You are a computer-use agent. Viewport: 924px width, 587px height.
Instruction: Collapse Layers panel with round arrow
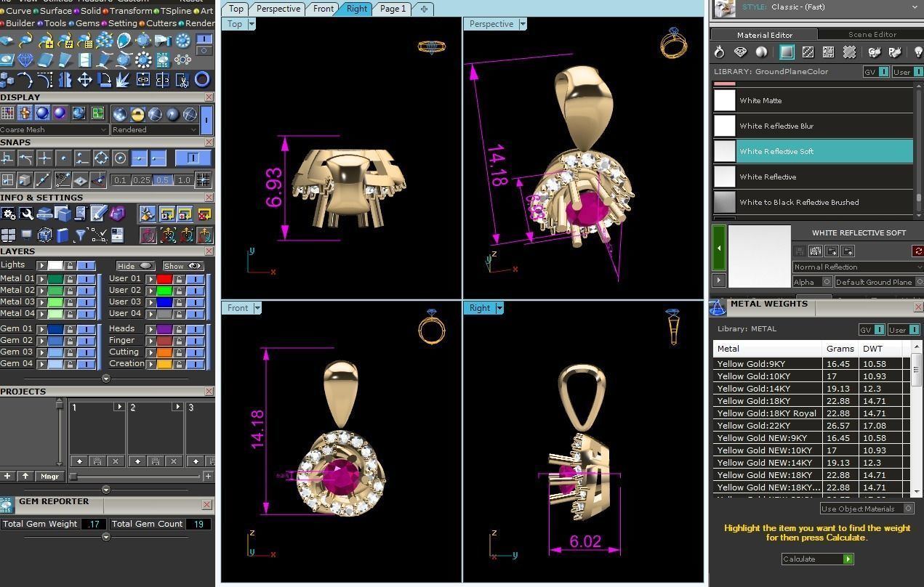tap(105, 378)
